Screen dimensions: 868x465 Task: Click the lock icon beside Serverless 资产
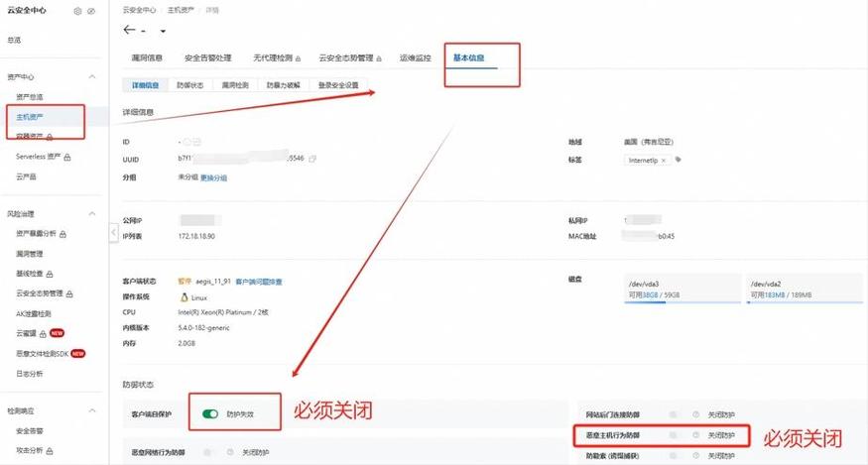[67, 158]
